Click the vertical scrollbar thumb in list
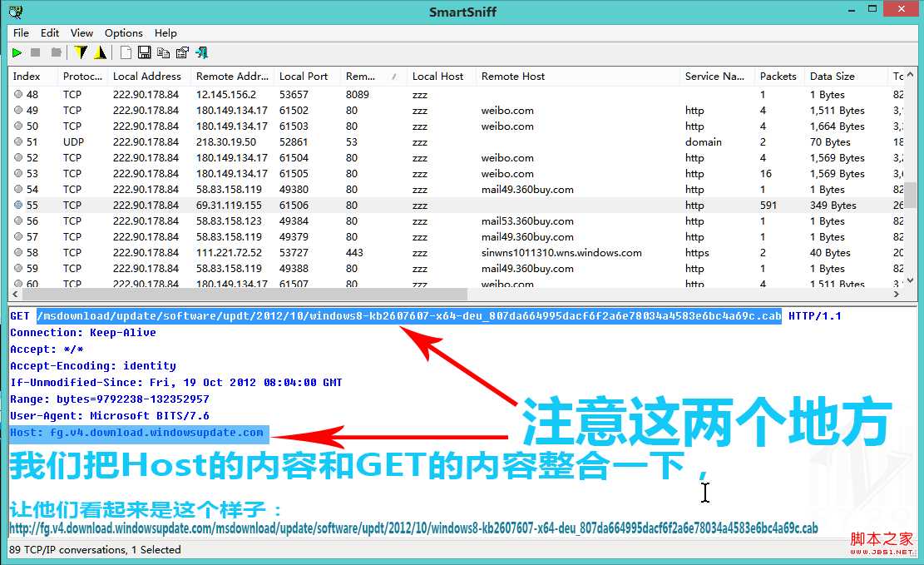 (x=911, y=195)
